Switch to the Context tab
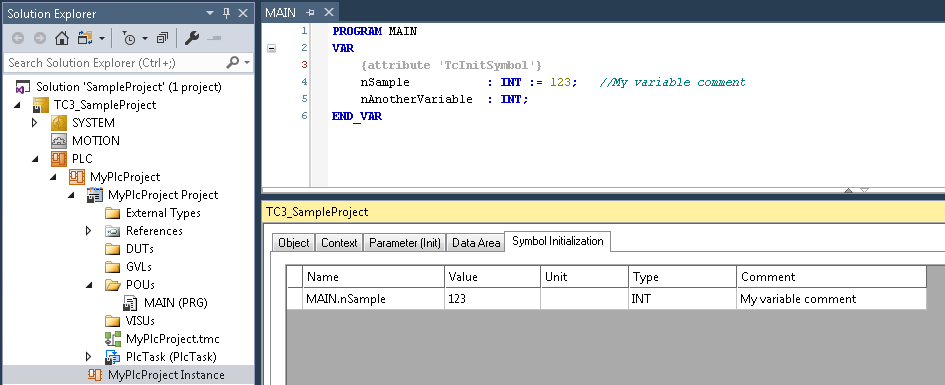 click(339, 243)
